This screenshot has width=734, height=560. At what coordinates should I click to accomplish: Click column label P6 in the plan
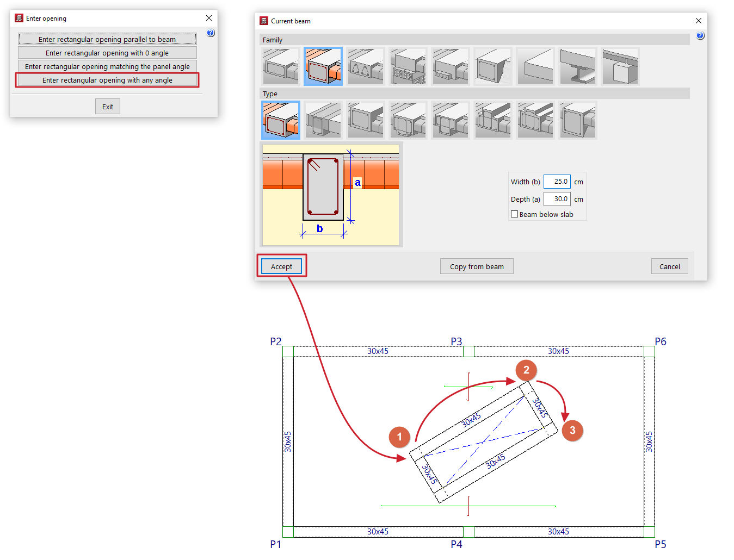point(661,341)
